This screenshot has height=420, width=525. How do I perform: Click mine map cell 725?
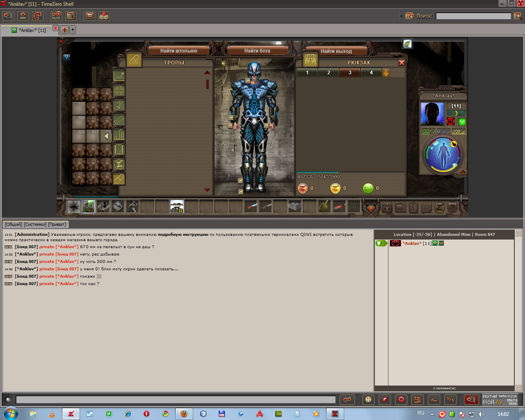pos(79,108)
